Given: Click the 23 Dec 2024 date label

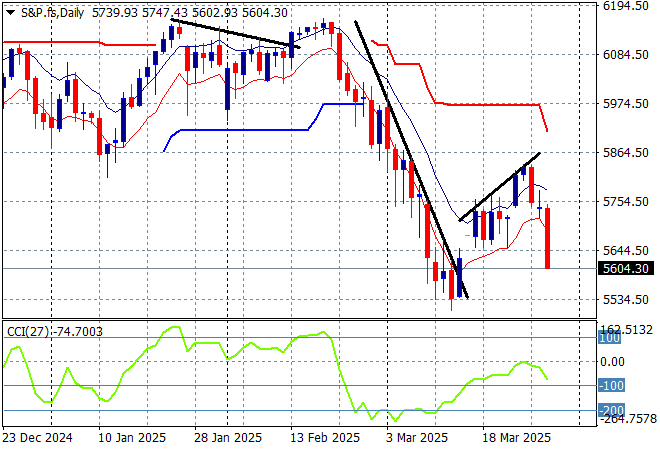Looking at the screenshot, I should [x=37, y=438].
